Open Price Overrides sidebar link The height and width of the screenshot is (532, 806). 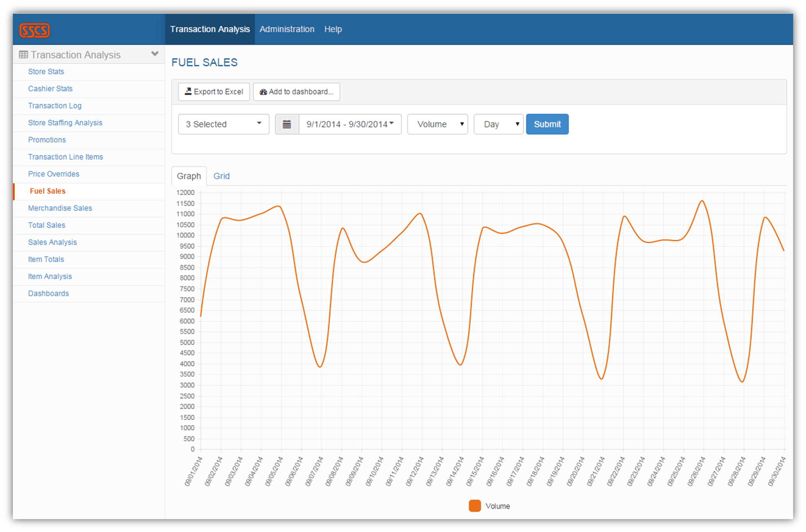point(53,174)
